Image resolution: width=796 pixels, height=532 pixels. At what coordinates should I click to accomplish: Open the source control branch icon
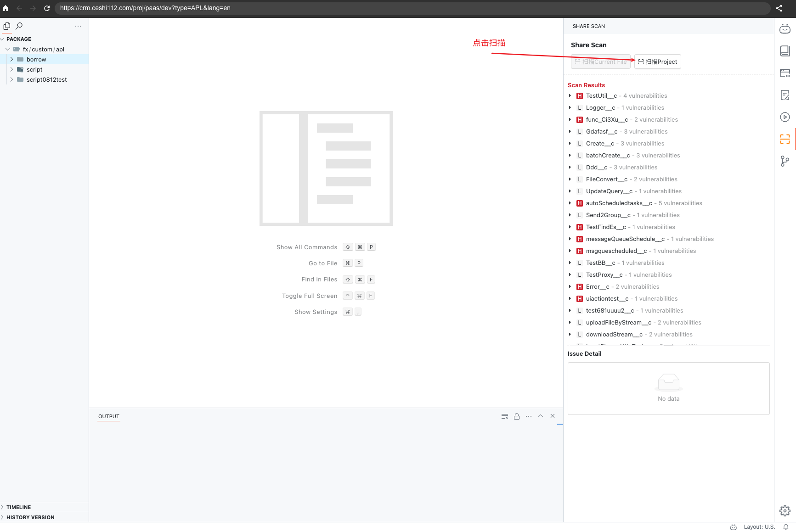(x=785, y=161)
